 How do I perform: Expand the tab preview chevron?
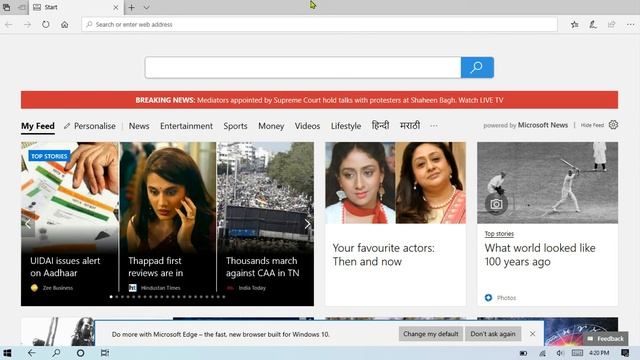pyautogui.click(x=147, y=7)
